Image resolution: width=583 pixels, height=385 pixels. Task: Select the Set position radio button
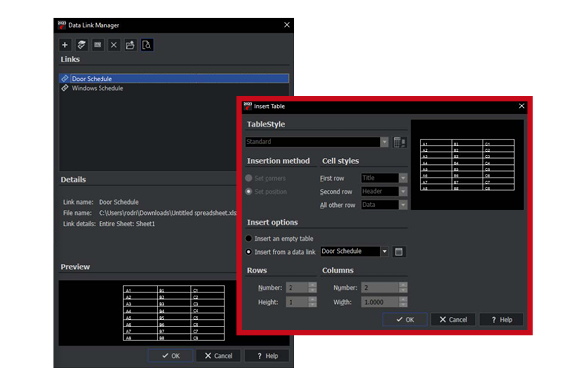249,192
